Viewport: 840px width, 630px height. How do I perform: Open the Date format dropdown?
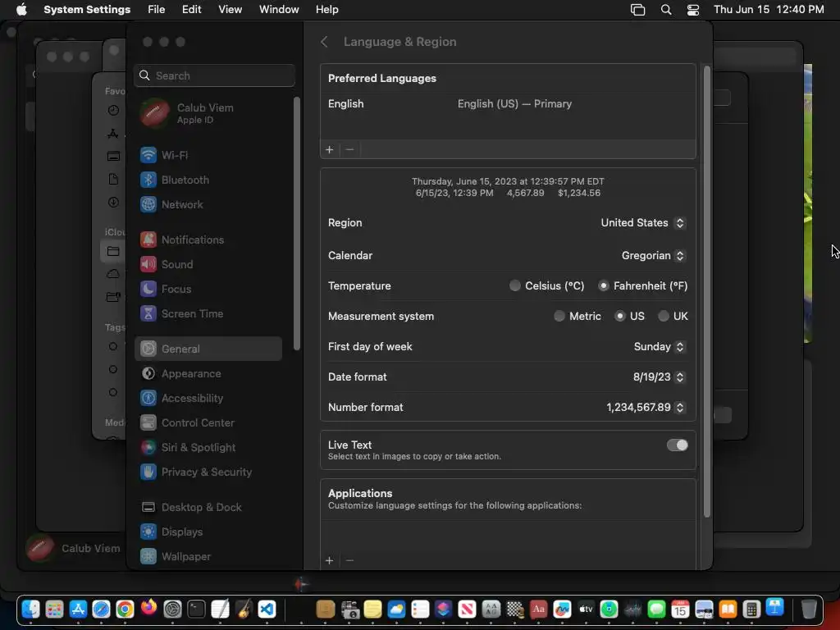[659, 377]
